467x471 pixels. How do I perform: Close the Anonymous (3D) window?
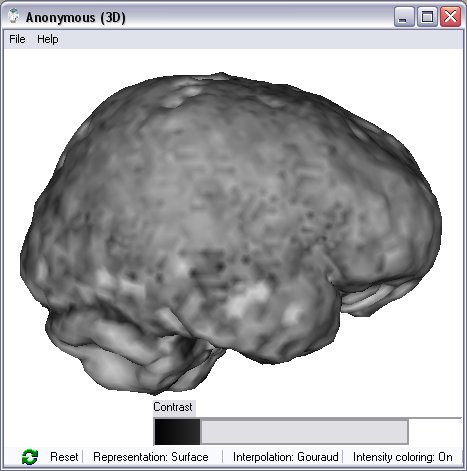point(450,17)
